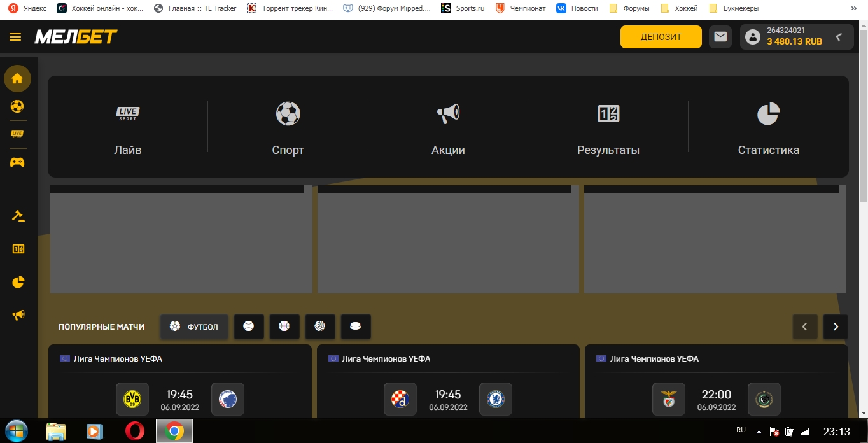Open the Лайв tile
This screenshot has height=443, width=868.
pyautogui.click(x=128, y=127)
